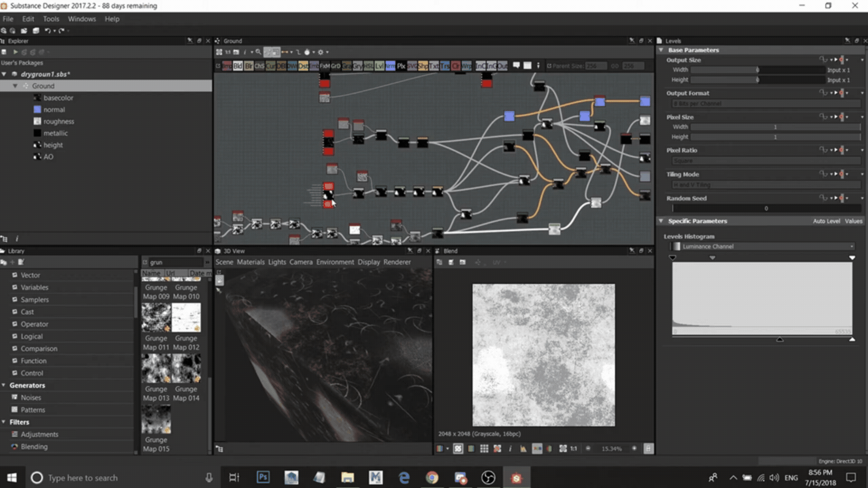Open Windows Start menu
Image resolution: width=868 pixels, height=488 pixels.
point(12,478)
